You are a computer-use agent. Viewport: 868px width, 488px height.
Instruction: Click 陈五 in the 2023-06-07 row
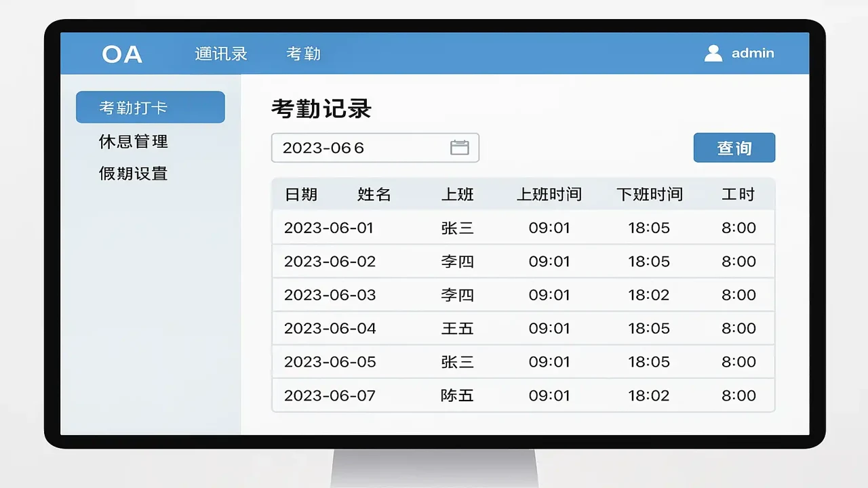click(x=458, y=396)
